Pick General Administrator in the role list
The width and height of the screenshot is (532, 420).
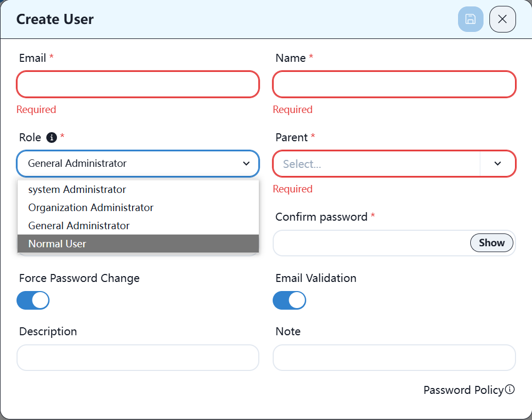coord(79,225)
